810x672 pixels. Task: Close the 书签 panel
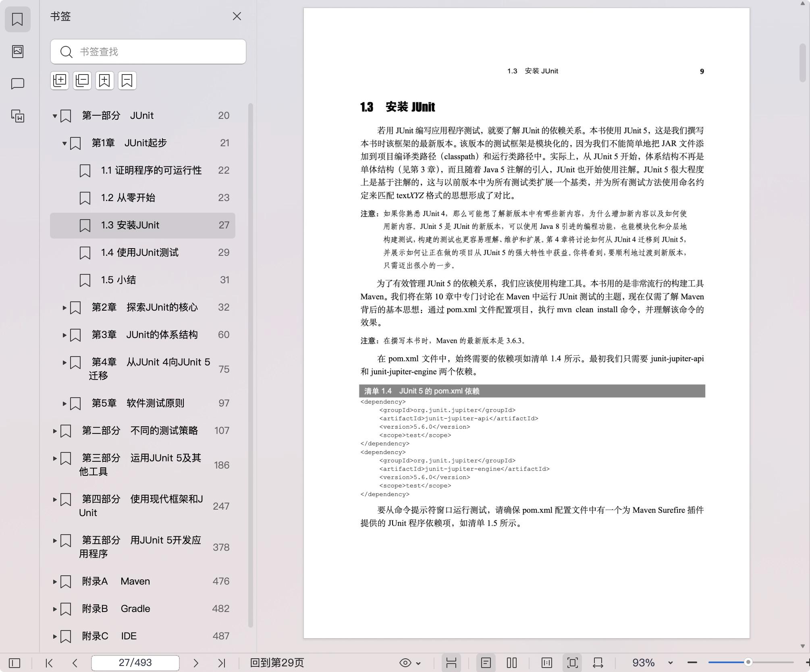[237, 16]
